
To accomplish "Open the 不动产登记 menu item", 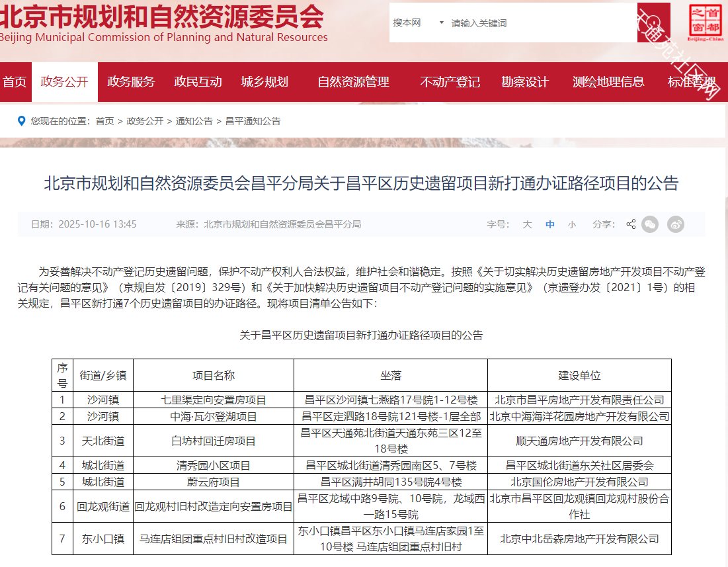I will coord(450,82).
